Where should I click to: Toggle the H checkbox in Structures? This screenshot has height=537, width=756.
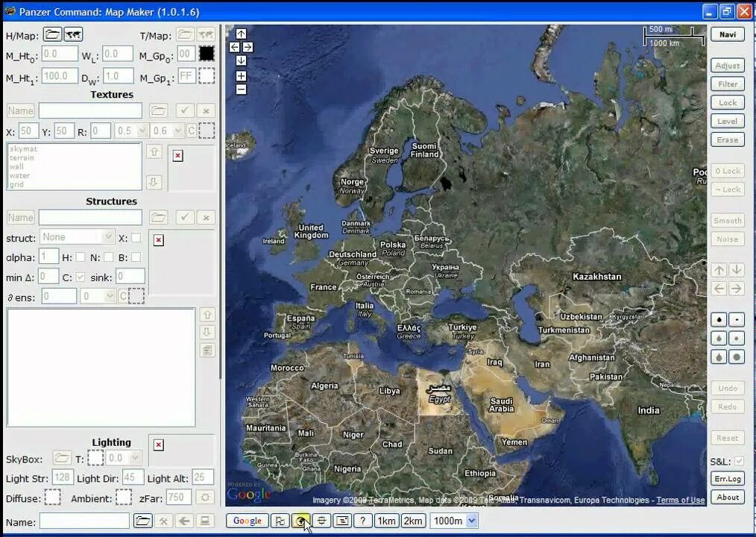(x=80, y=257)
